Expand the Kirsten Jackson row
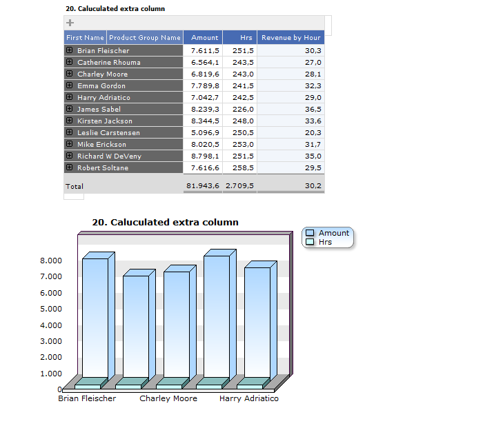 69,121
